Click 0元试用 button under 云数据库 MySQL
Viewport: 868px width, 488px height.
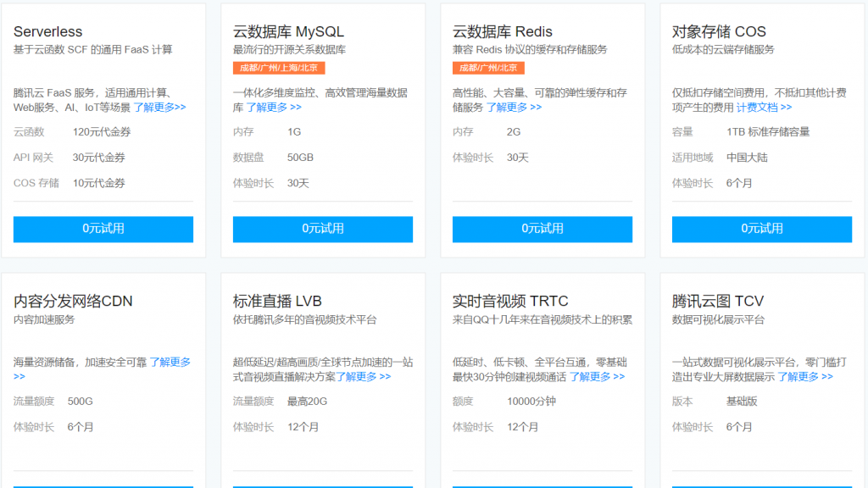pyautogui.click(x=323, y=229)
